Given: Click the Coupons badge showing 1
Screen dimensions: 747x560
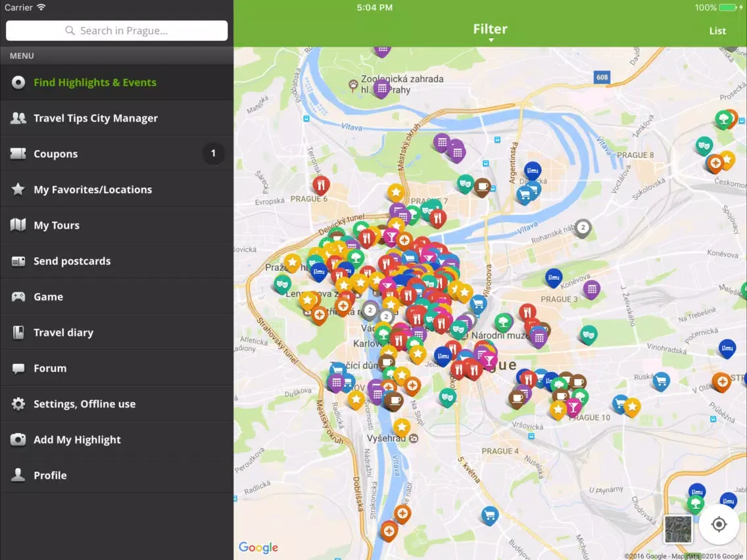Looking at the screenshot, I should [213, 153].
